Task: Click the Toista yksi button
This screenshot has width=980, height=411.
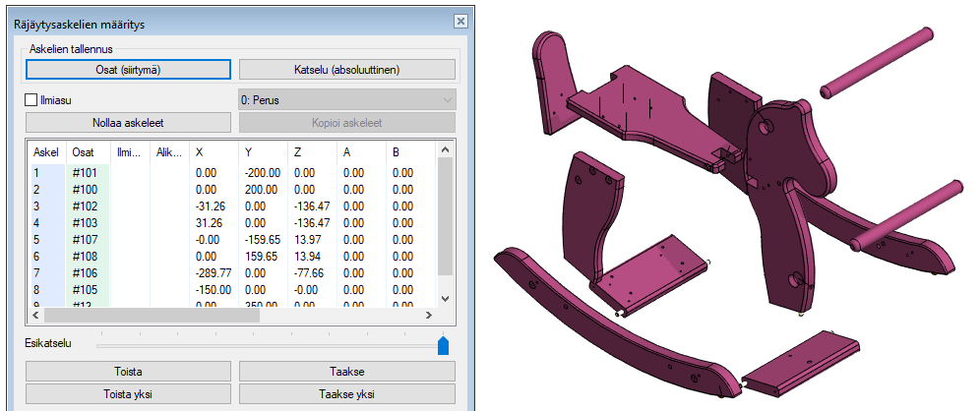Action: [128, 394]
